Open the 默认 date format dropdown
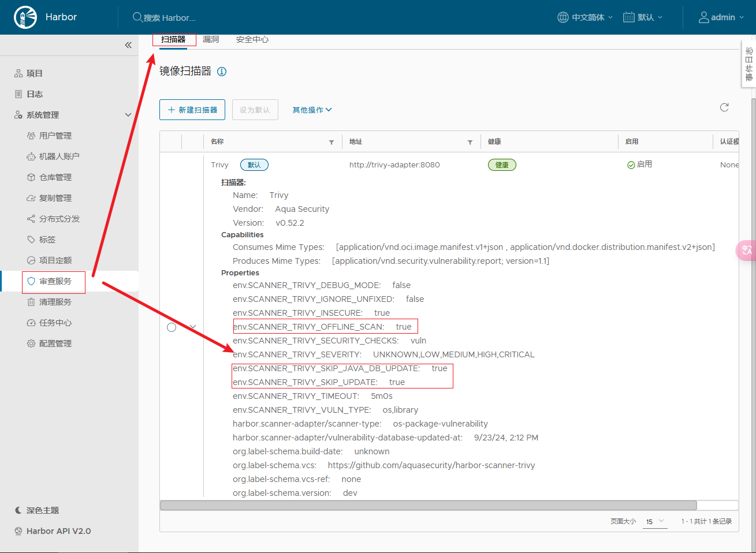The width and height of the screenshot is (756, 553). pyautogui.click(x=650, y=17)
